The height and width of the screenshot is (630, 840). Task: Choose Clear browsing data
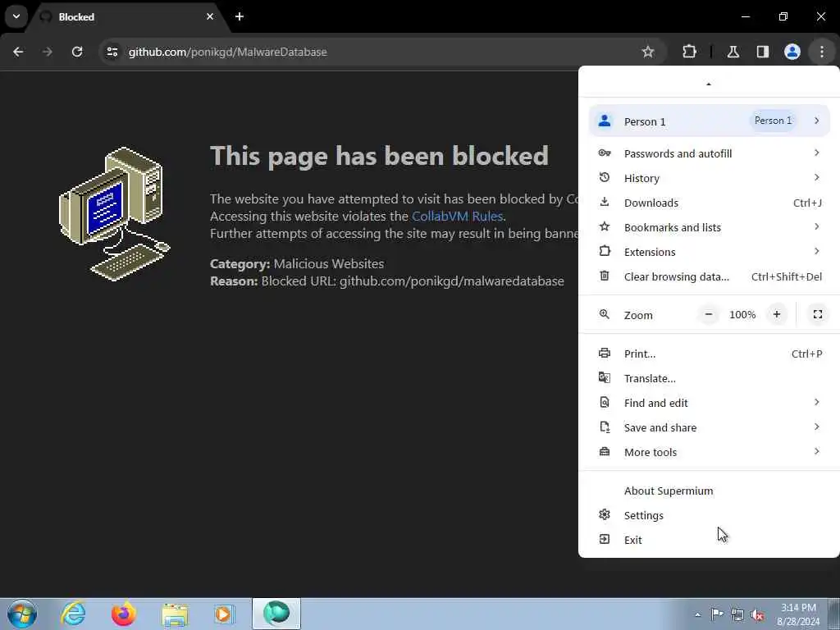(x=710, y=277)
